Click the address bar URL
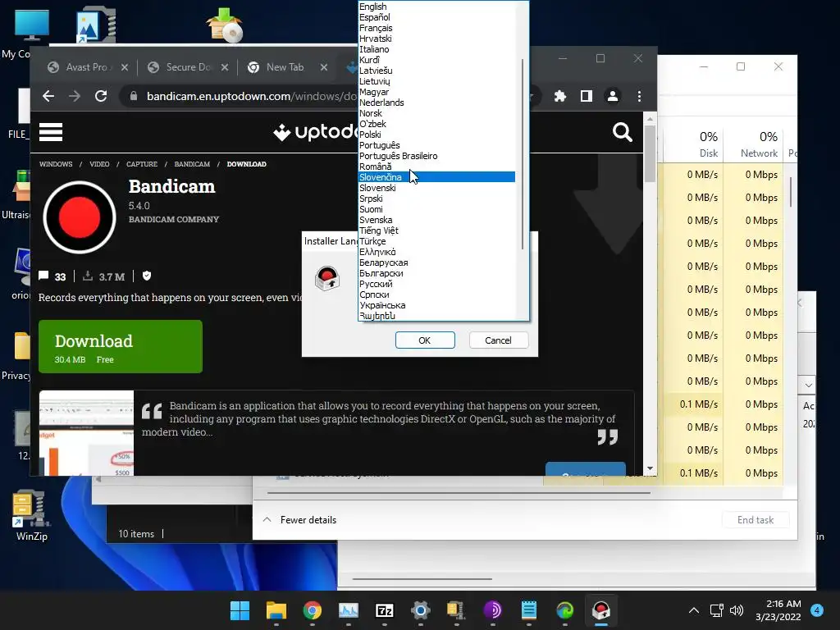The width and height of the screenshot is (840, 630). 251,96
